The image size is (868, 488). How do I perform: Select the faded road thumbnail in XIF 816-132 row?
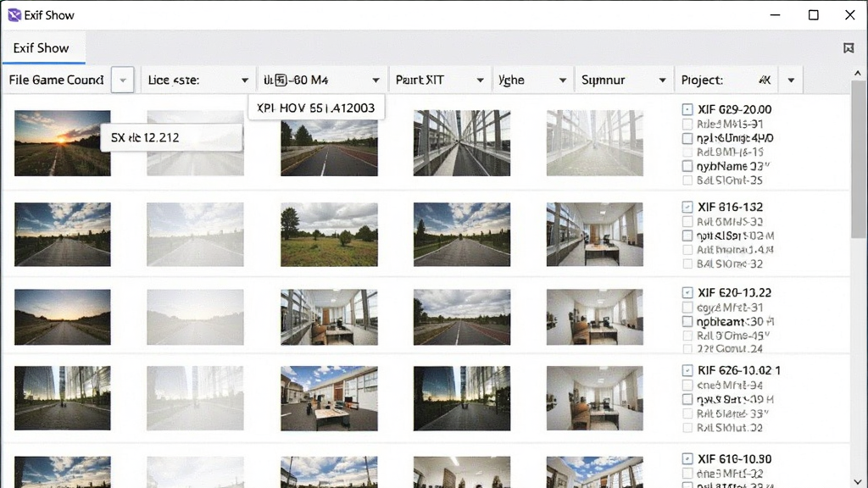click(x=196, y=235)
